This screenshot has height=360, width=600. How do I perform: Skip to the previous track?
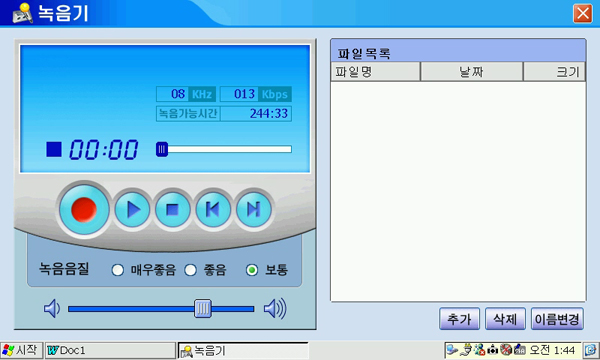pos(213,210)
